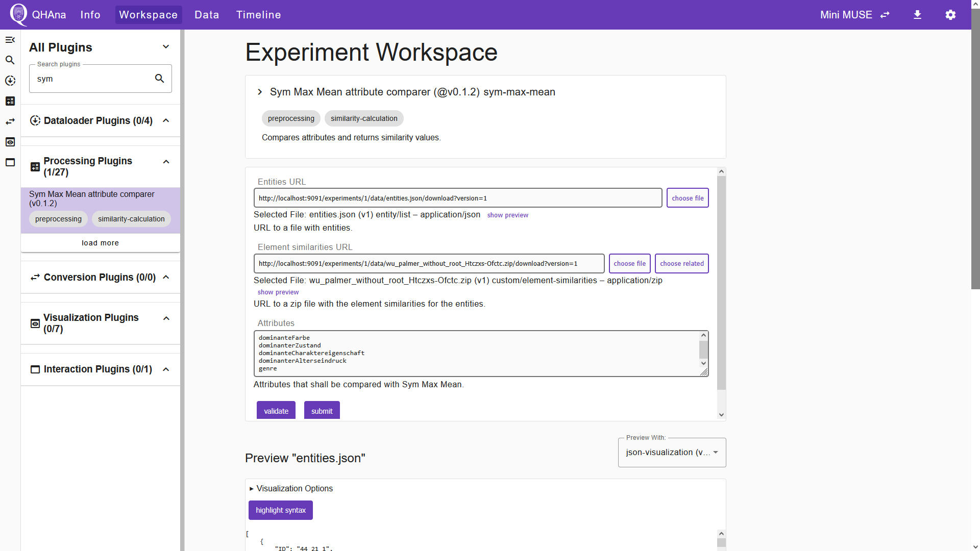Open the Data tab
Viewport: 980px width, 551px height.
[x=207, y=15]
